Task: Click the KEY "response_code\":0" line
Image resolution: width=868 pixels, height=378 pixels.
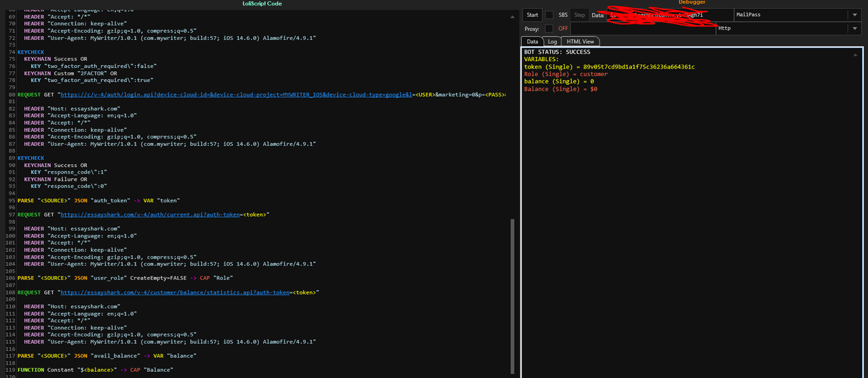Action: click(x=68, y=186)
